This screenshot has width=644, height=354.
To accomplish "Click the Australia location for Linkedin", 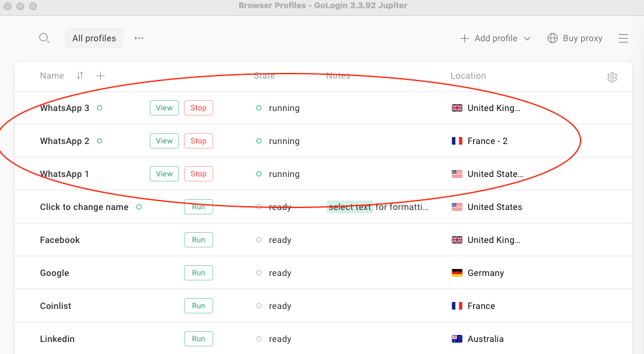I will (x=477, y=339).
